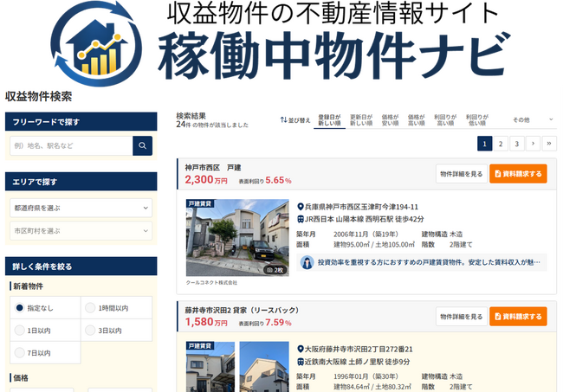Click the map pin icon on Kobe listing
The width and height of the screenshot is (563, 392).
point(300,207)
